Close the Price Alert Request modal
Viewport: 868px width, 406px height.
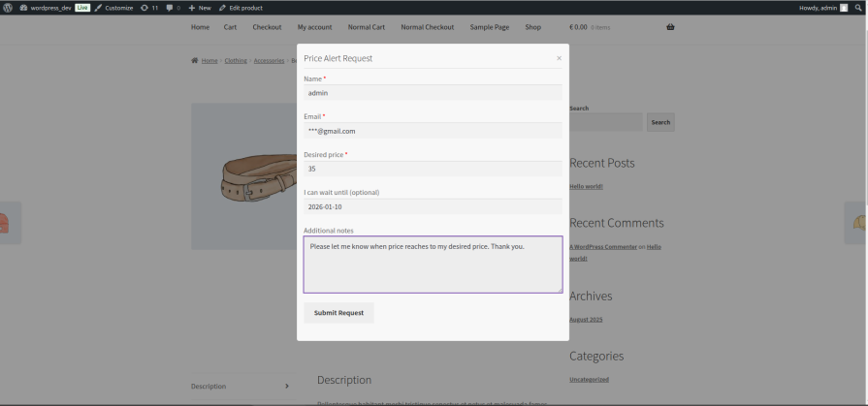click(559, 58)
